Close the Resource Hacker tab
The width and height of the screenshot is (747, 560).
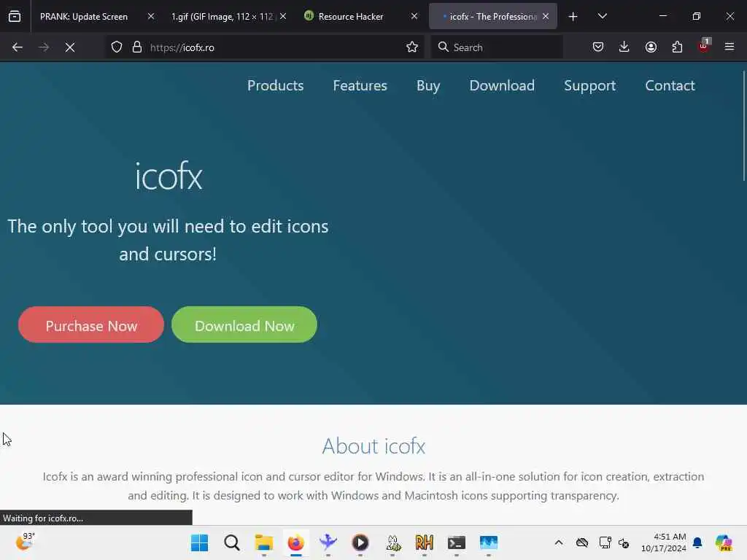(414, 17)
